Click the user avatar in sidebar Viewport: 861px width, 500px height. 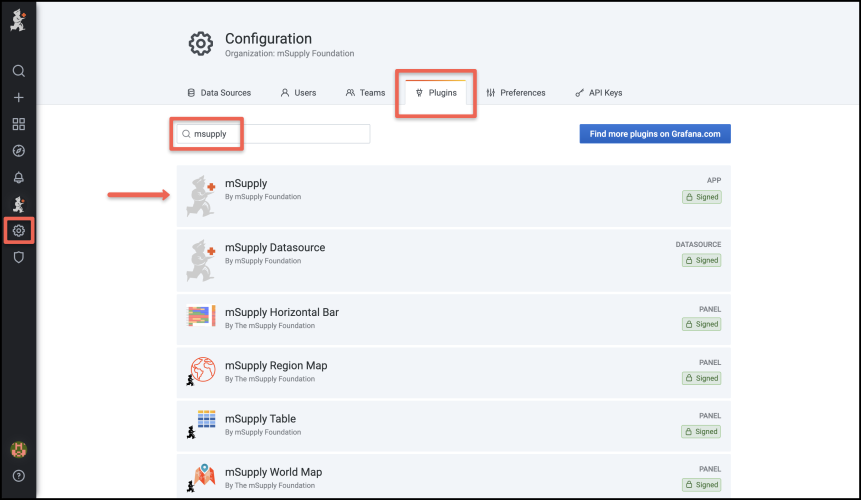pos(18,450)
